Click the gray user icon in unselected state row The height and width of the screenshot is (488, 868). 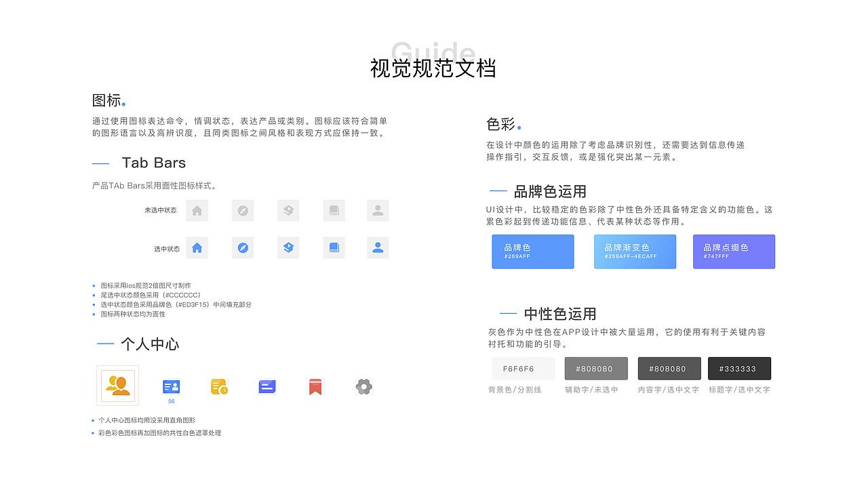pos(378,210)
